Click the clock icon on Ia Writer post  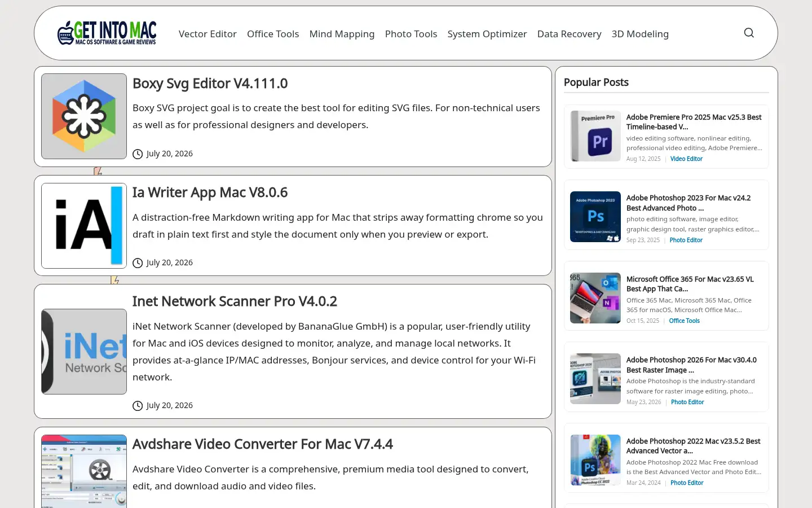point(138,263)
